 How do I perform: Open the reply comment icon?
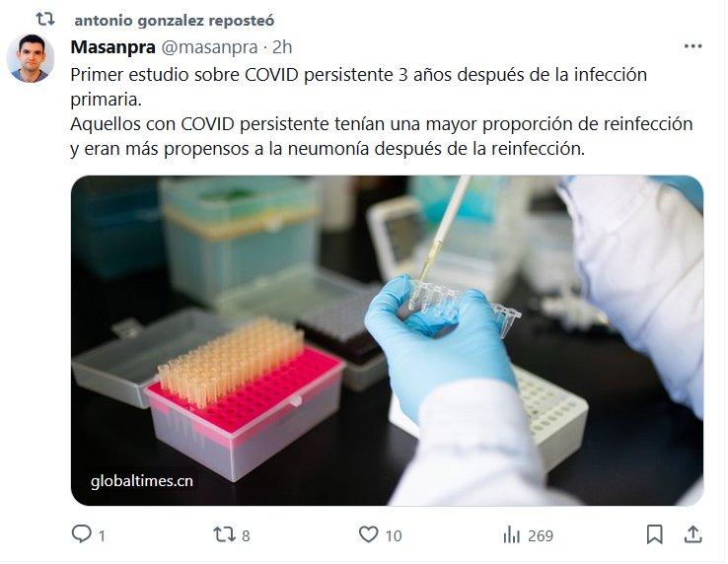[x=82, y=533]
